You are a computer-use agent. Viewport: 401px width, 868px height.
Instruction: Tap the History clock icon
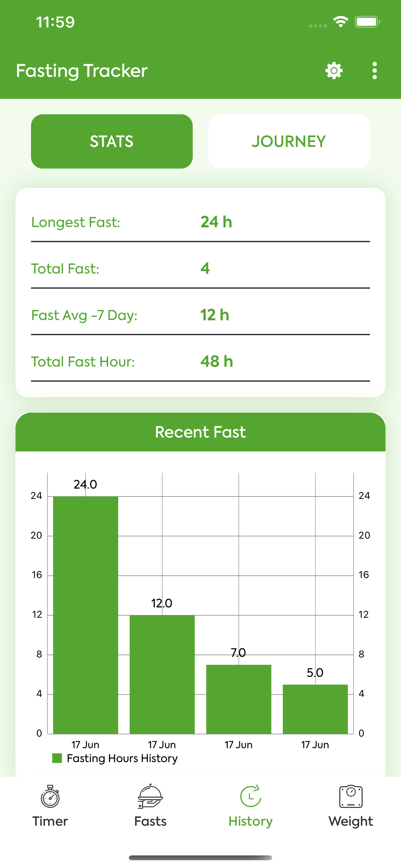tap(250, 797)
